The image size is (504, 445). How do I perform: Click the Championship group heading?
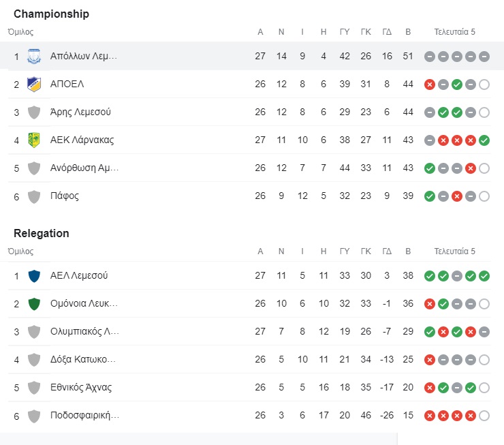(x=52, y=14)
